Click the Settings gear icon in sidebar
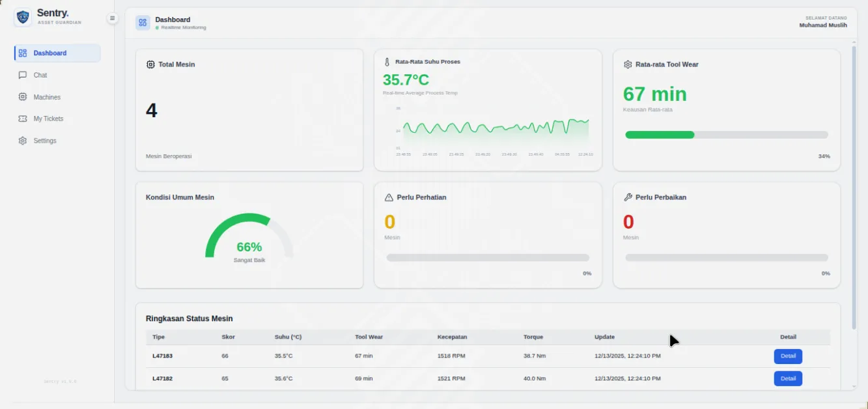Viewport: 868px width, 409px height. click(23, 141)
